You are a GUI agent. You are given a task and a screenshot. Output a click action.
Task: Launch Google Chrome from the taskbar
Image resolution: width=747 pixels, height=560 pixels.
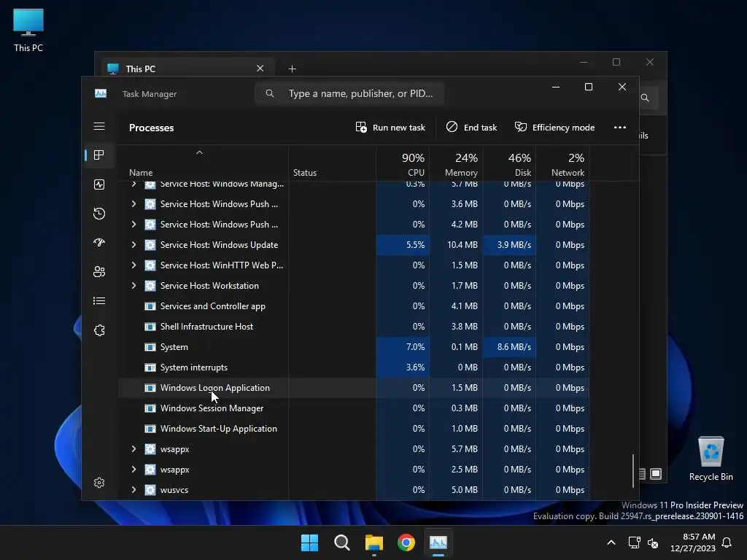[x=406, y=542]
